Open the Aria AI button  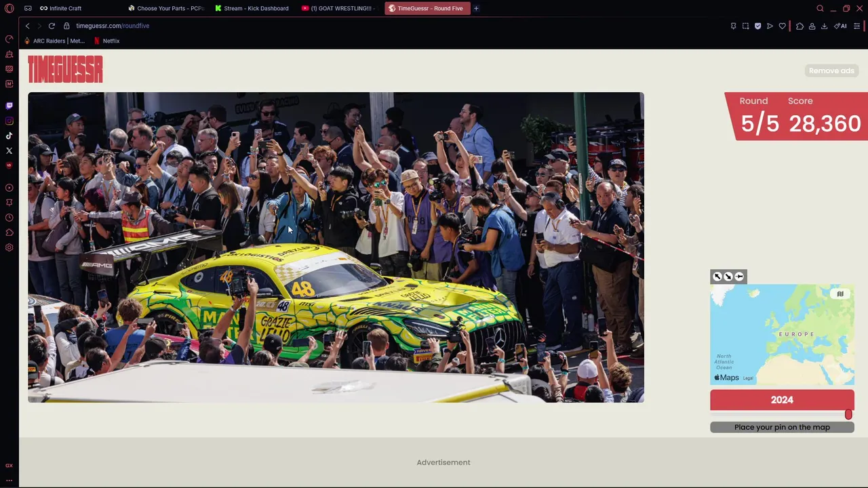tap(841, 26)
